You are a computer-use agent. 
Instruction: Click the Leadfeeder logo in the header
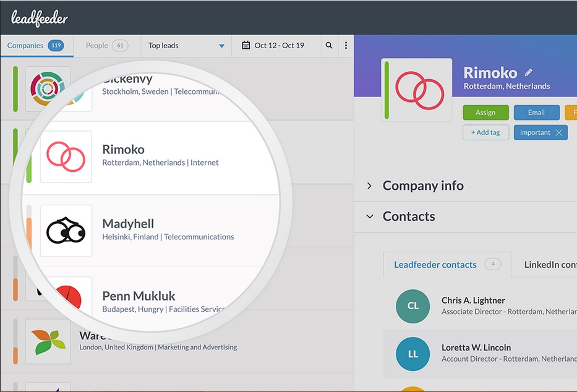coord(38,17)
